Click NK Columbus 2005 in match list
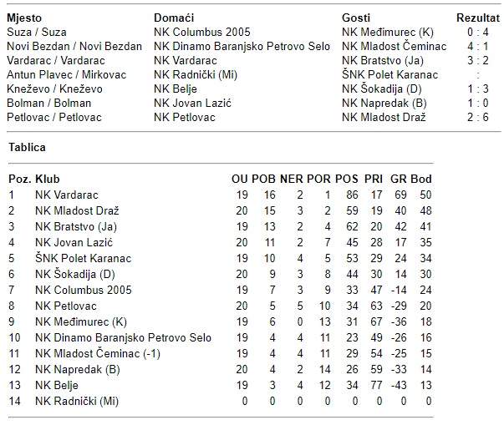Viewport: 504px width, 425px height. point(202,32)
